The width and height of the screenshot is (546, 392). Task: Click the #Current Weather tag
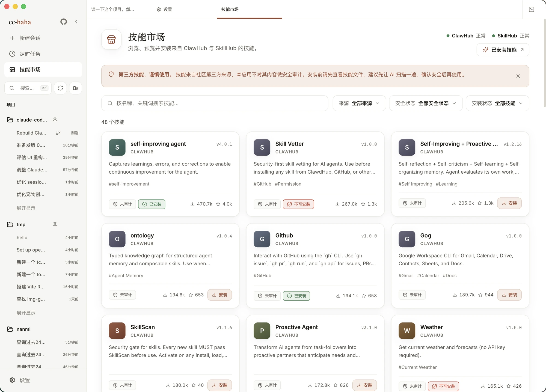[417, 367]
